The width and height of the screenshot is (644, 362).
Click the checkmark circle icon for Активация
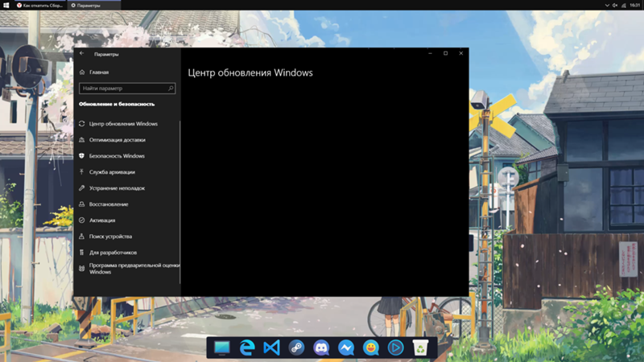point(82,220)
